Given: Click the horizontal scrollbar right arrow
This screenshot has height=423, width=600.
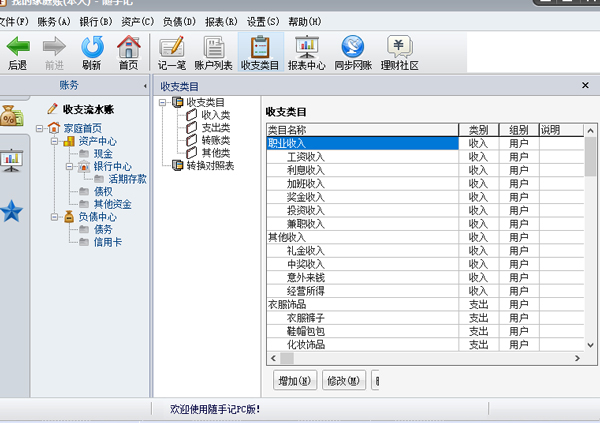Looking at the screenshot, I should pyautogui.click(x=577, y=359).
